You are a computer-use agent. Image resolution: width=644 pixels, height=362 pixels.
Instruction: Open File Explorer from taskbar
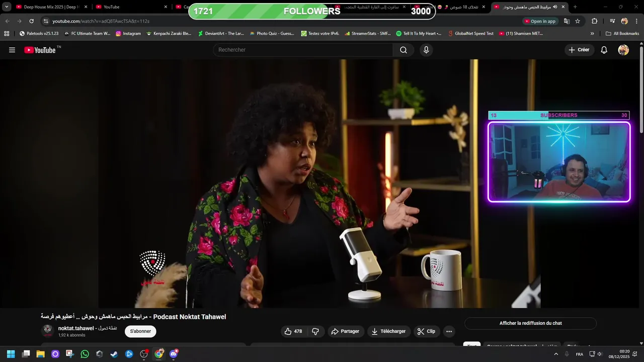pos(40,354)
